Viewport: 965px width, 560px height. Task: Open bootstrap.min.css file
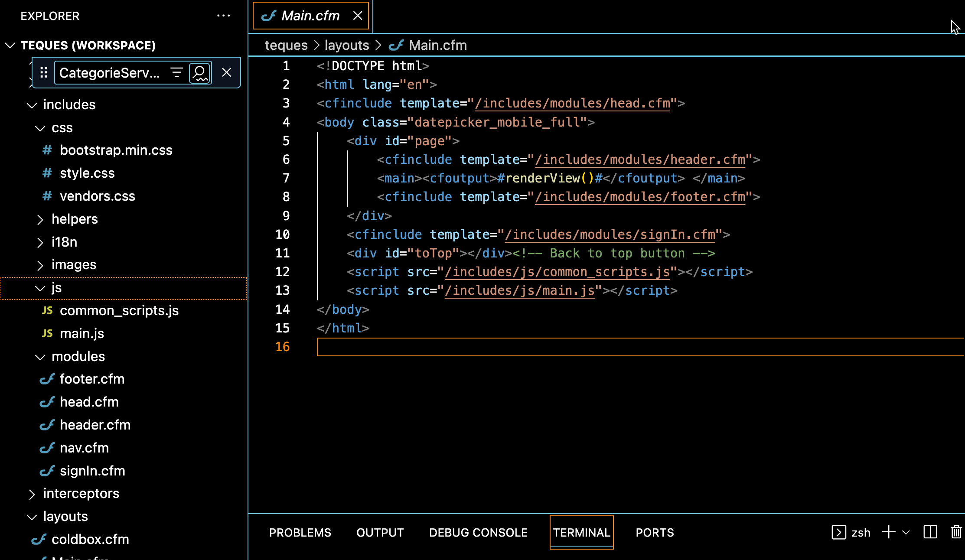(116, 150)
